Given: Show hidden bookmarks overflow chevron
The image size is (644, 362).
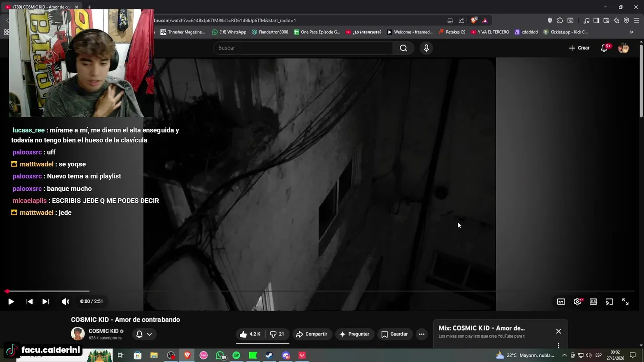Looking at the screenshot, I should click(x=631, y=32).
